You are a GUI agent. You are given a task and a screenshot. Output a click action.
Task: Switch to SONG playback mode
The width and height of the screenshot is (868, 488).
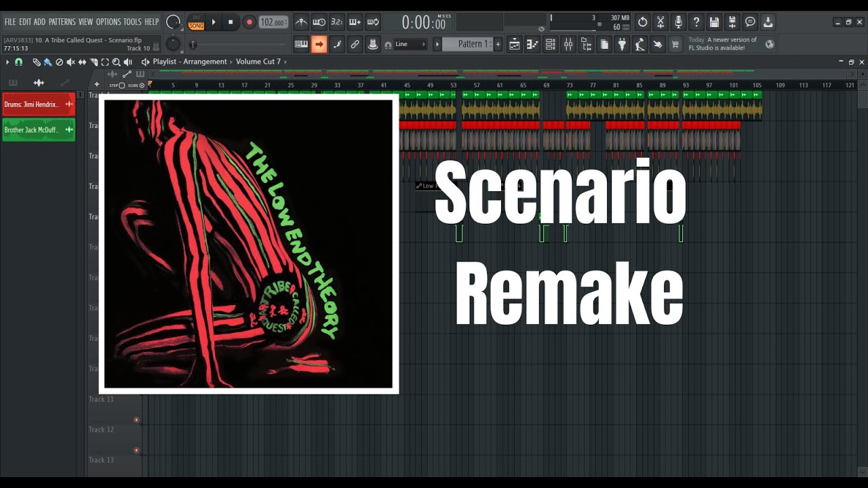pos(196,26)
